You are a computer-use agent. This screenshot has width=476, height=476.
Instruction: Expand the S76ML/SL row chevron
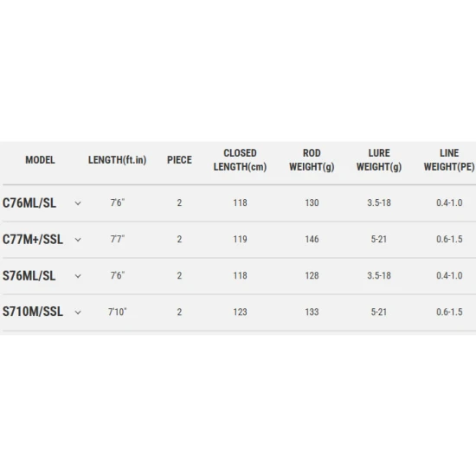click(78, 276)
